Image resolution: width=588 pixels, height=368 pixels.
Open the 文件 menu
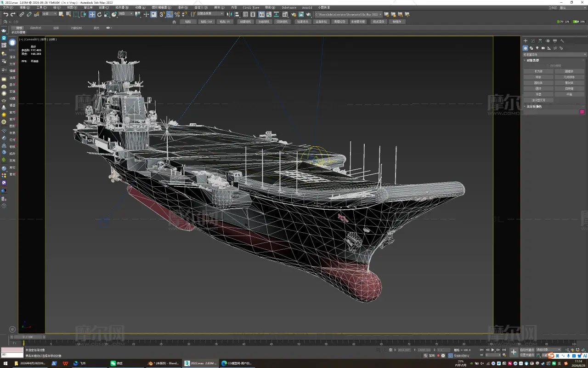click(x=8, y=8)
